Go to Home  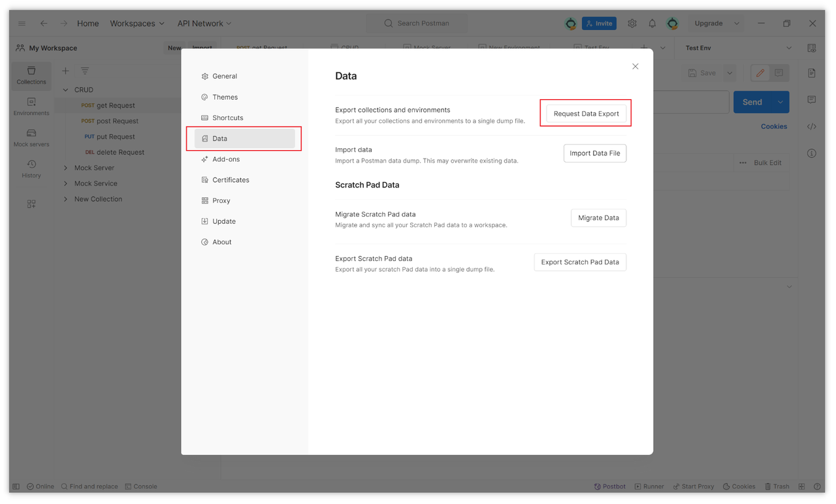(x=88, y=24)
